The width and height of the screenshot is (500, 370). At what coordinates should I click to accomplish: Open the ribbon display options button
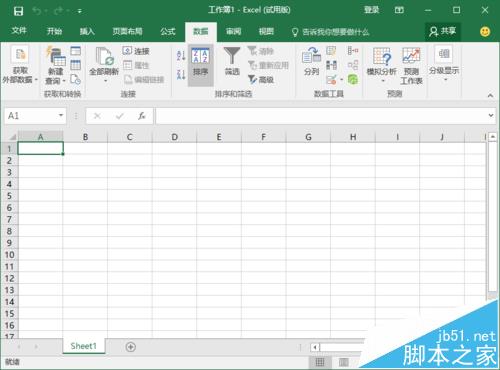[399, 10]
